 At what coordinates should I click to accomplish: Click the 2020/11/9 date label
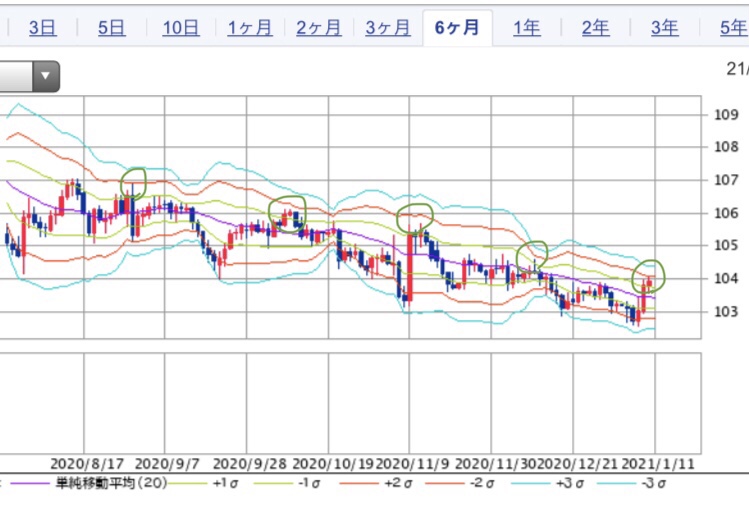click(x=413, y=464)
